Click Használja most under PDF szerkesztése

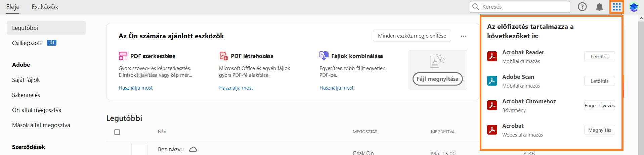tap(135, 88)
